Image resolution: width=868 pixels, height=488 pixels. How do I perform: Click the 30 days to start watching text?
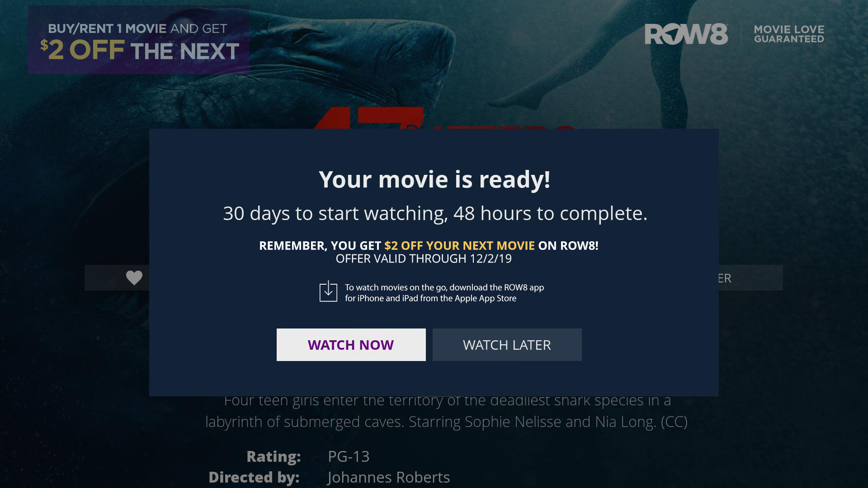(435, 213)
